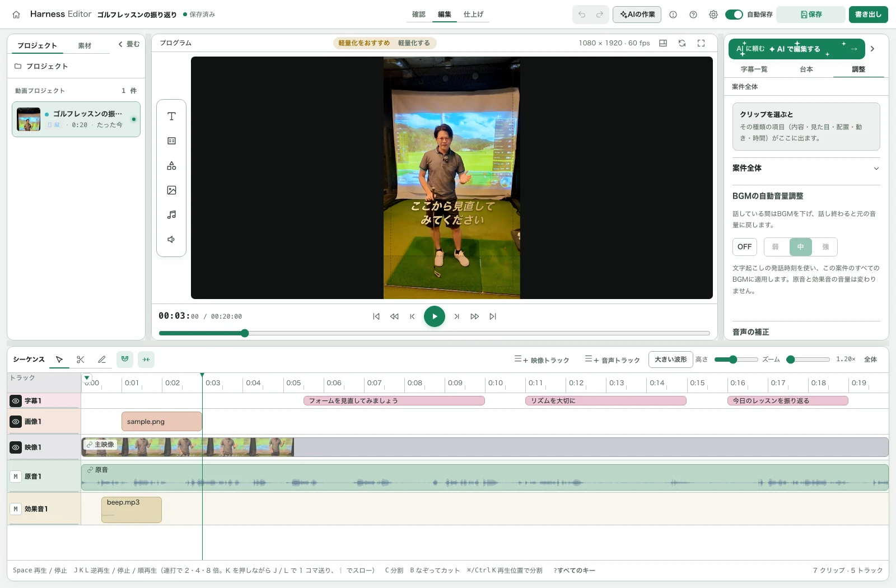
Task: Toggle the magnet snap icon
Action: click(125, 359)
